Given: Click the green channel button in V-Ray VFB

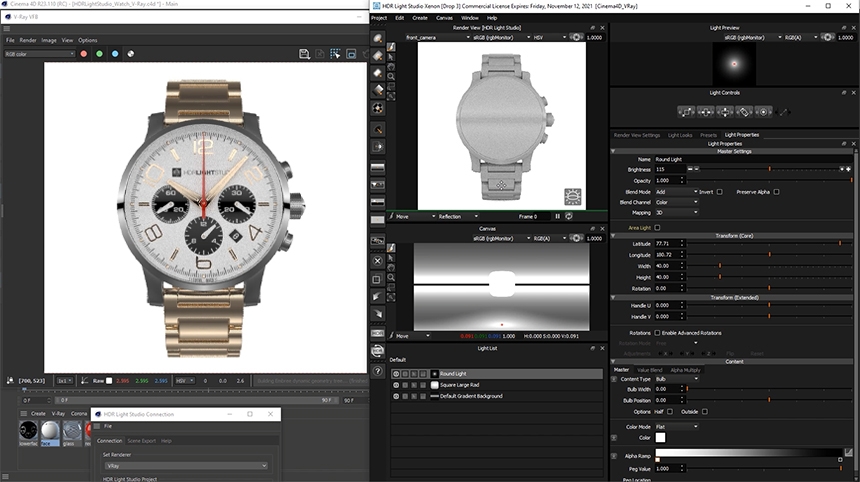Looking at the screenshot, I should tap(99, 54).
